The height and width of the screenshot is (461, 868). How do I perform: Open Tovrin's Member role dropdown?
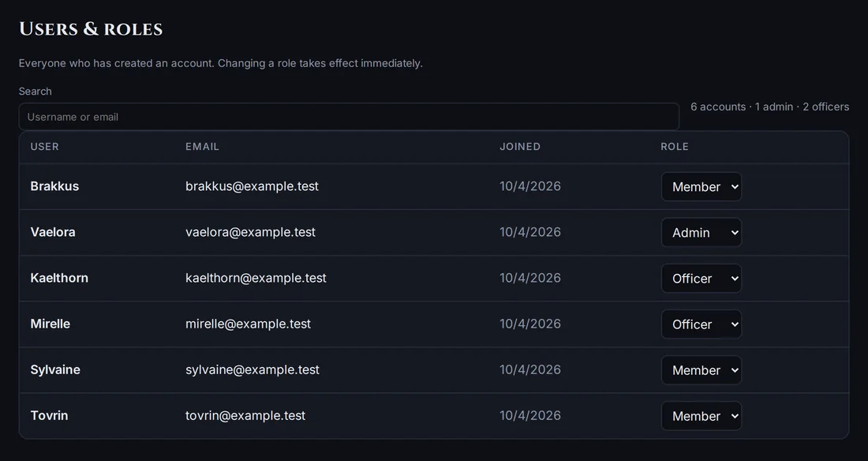coord(702,416)
